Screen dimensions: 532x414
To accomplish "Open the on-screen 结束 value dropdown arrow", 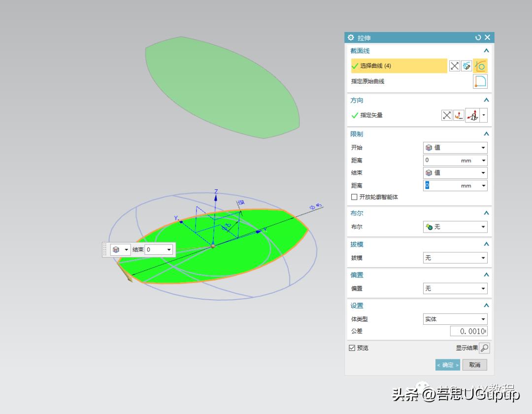I will 169,250.
